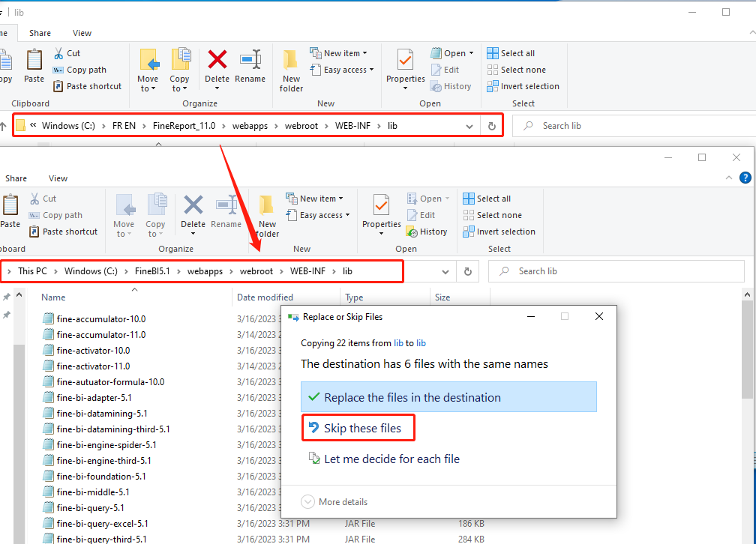The height and width of the screenshot is (544, 756).
Task: Create a New folder using the ribbon icon
Action: (x=290, y=69)
